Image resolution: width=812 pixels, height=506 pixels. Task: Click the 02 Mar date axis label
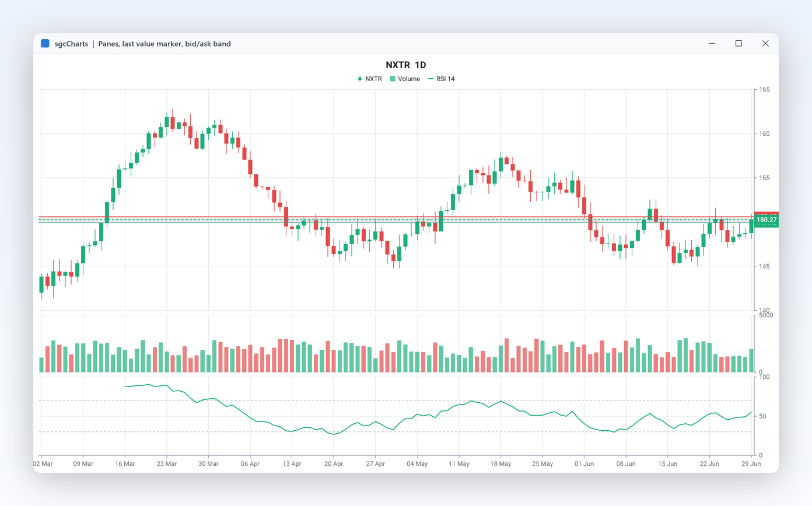coord(41,465)
